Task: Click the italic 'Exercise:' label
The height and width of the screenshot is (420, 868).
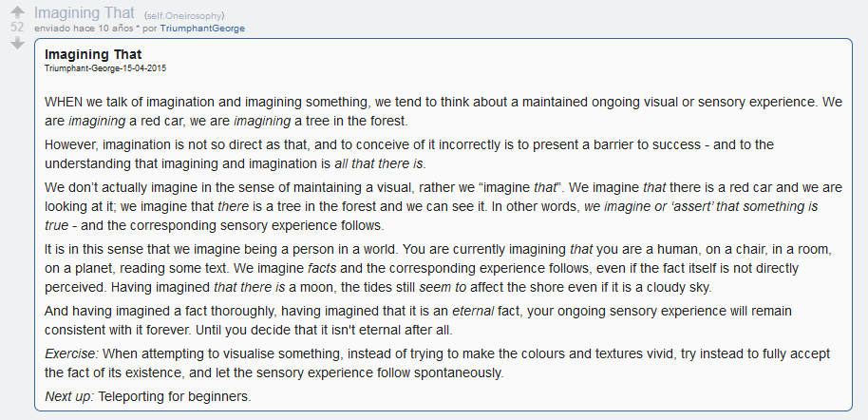Action: [71, 354]
